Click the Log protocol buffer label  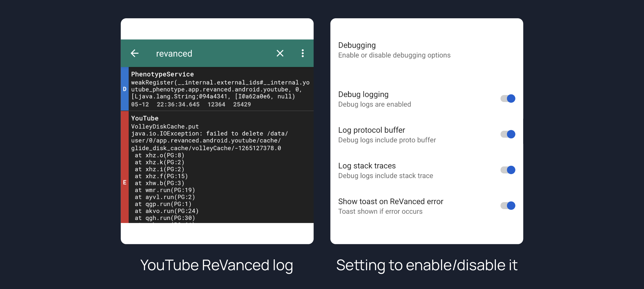[371, 130]
